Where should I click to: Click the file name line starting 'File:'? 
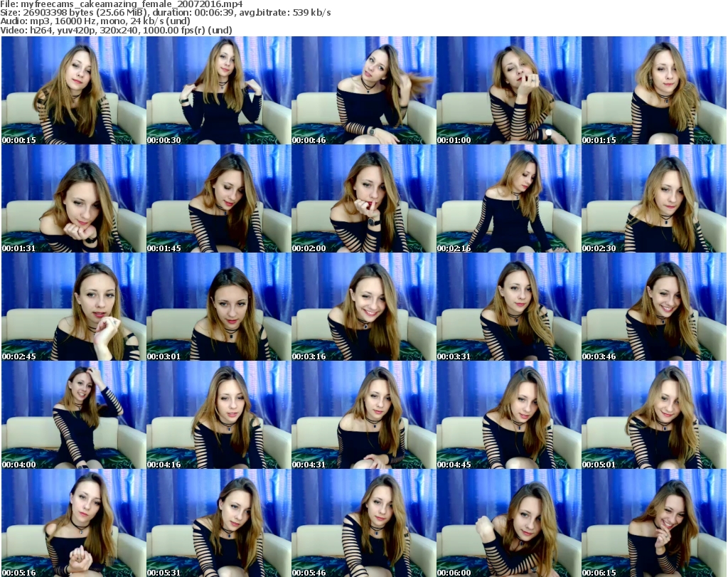tap(122, 4)
